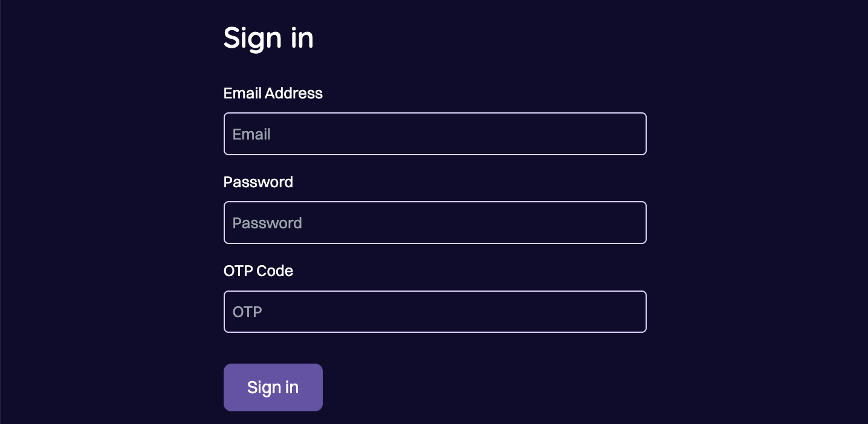Select the OTP code input box
The image size is (868, 424).
[435, 312]
